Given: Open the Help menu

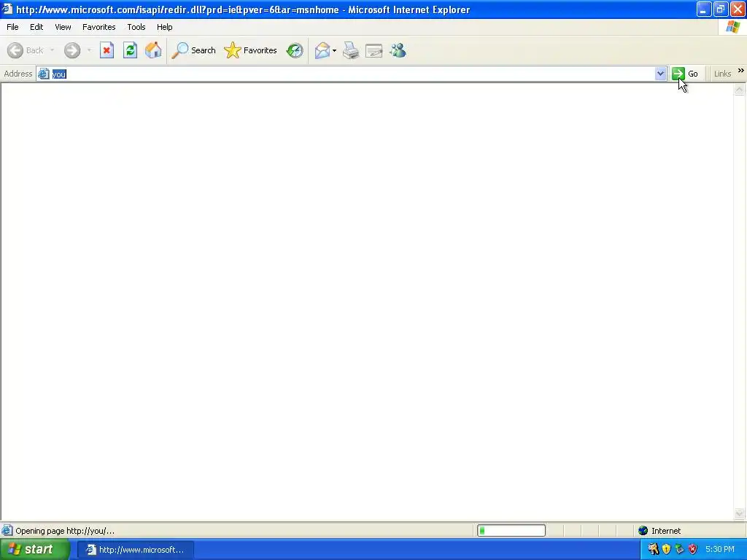Looking at the screenshot, I should click(164, 27).
